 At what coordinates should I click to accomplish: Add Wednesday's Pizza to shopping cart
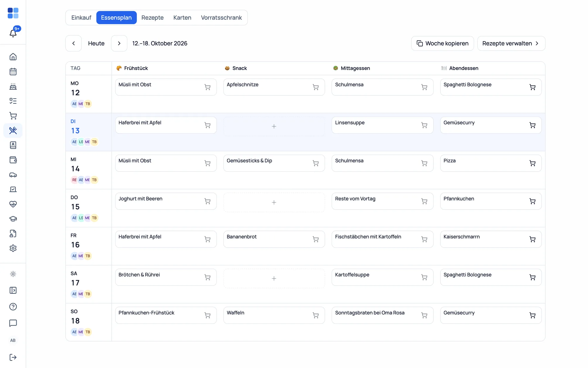click(532, 163)
